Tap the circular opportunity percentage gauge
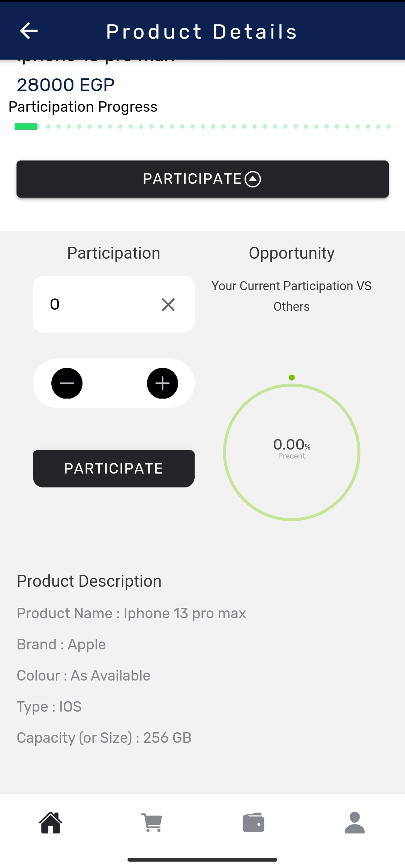Image resolution: width=405 pixels, height=868 pixels. [x=292, y=452]
